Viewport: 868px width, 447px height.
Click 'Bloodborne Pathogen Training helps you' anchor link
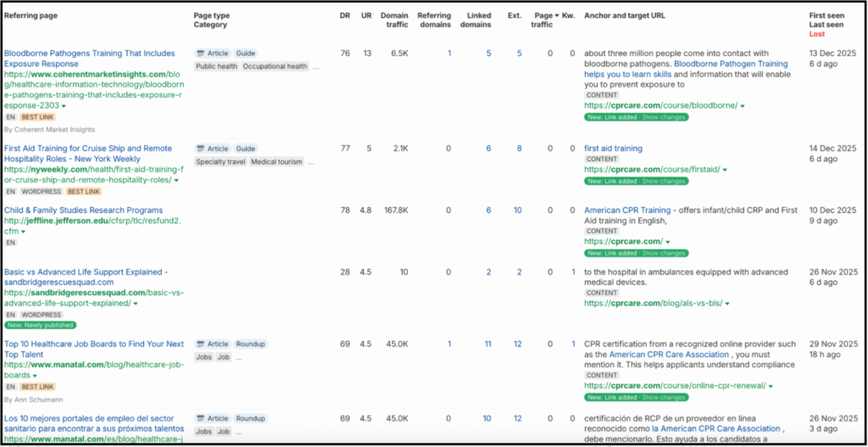[686, 70]
